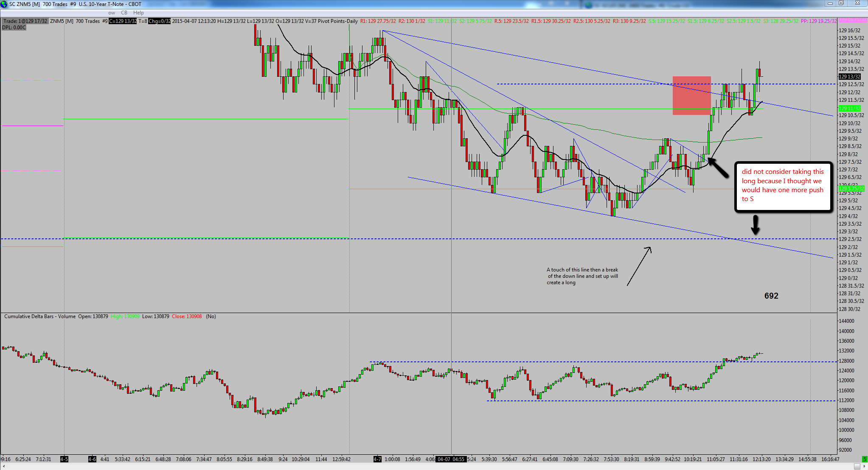Click the '16:16:47' time axis label
Screen dimensions: 868x470
pos(830,459)
